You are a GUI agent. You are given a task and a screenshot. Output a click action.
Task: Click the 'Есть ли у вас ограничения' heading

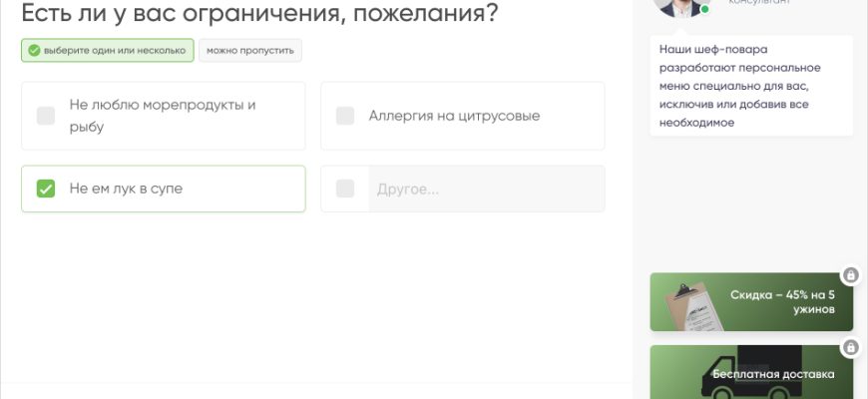[x=259, y=15]
